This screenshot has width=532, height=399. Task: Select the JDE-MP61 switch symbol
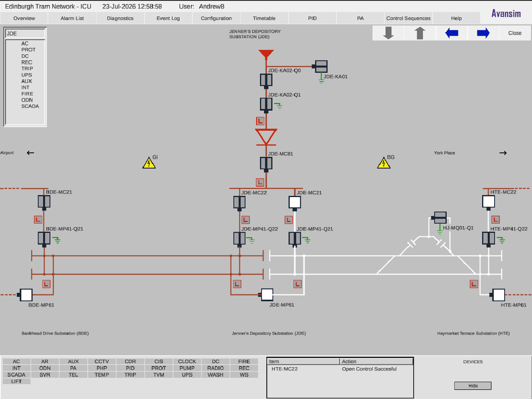(x=266, y=295)
